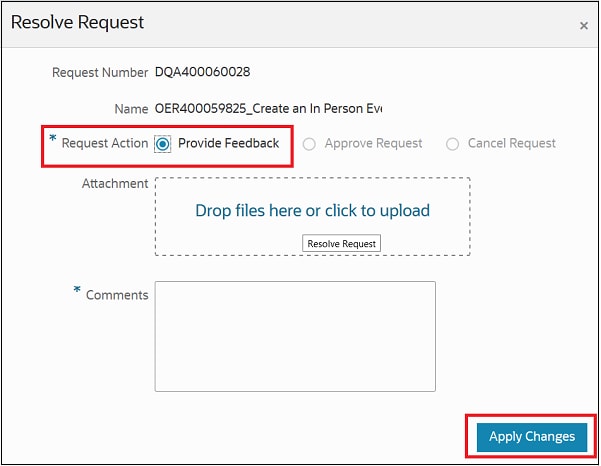Click 'Drop files here or click to upload'
The height and width of the screenshot is (466, 601).
tap(312, 211)
